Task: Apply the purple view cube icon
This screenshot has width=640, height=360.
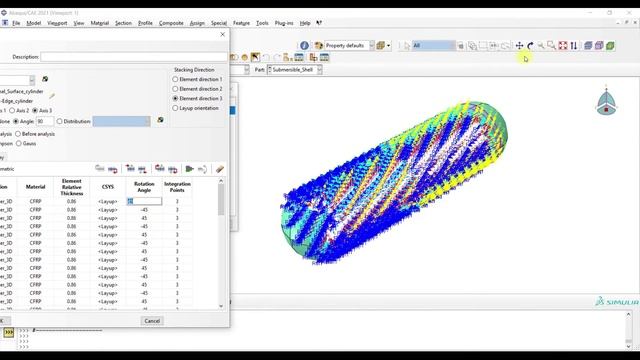Action: tap(599, 46)
